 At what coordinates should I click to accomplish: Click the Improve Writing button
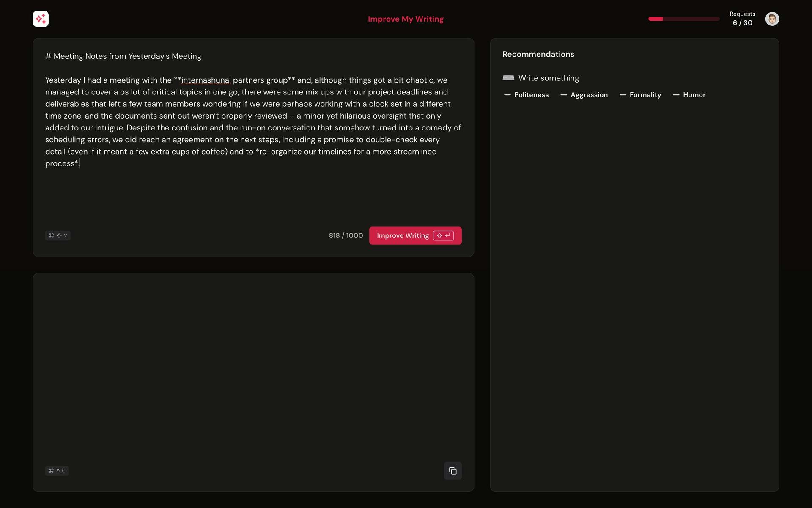tap(402, 236)
